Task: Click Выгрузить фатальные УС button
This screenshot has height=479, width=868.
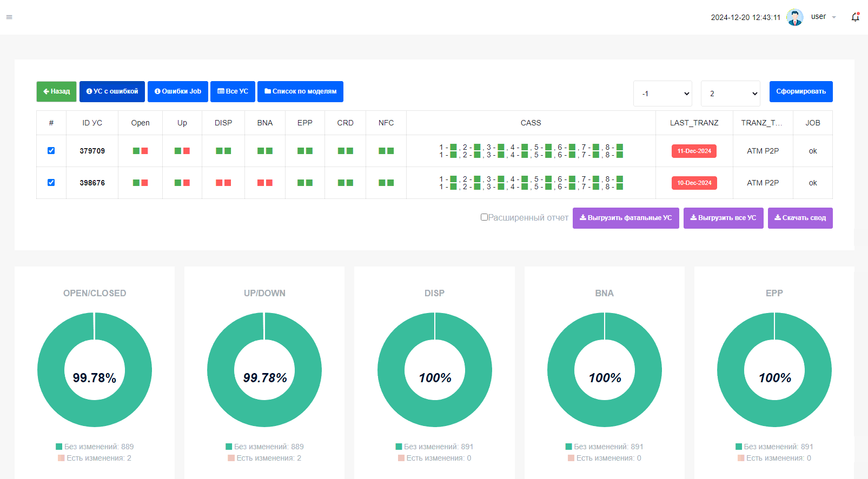Action: 626,218
